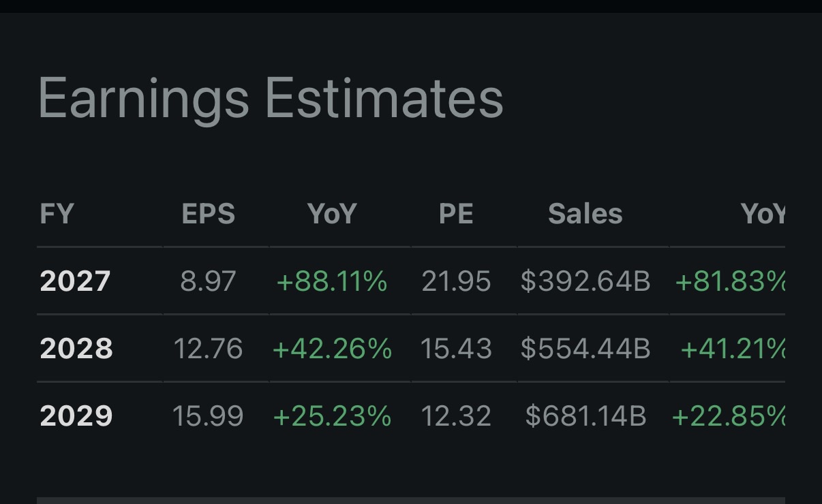The height and width of the screenshot is (504, 822).
Task: Click the PE column header
Action: pyautogui.click(x=456, y=214)
